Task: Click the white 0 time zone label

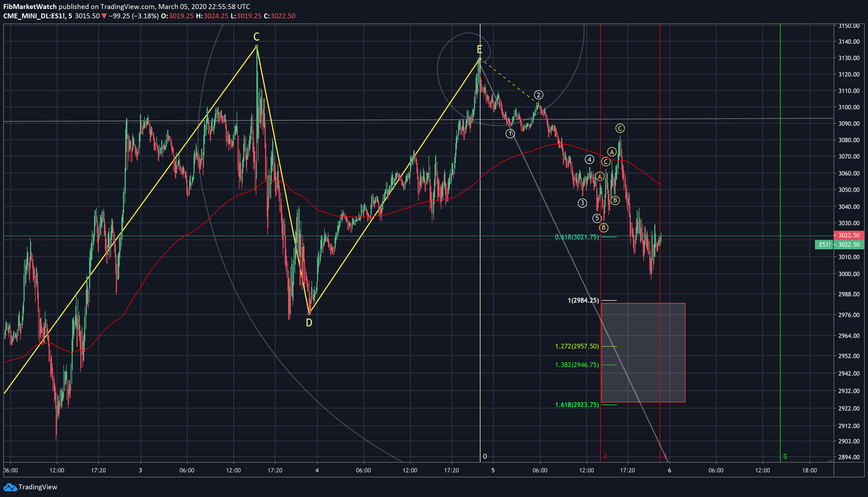Action: click(485, 456)
